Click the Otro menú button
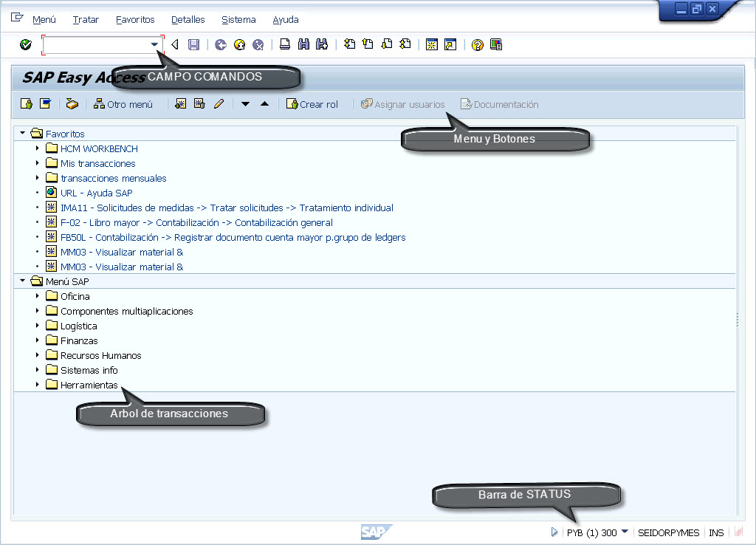756x545 pixels. point(127,103)
